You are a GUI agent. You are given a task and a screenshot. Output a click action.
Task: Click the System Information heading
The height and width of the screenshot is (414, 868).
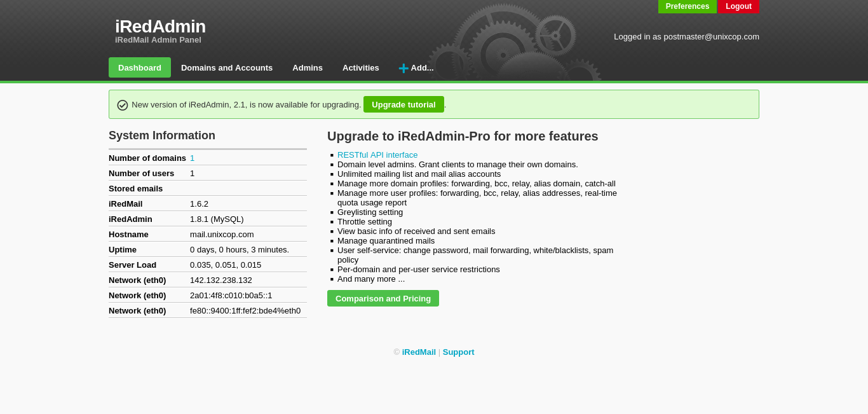click(162, 135)
